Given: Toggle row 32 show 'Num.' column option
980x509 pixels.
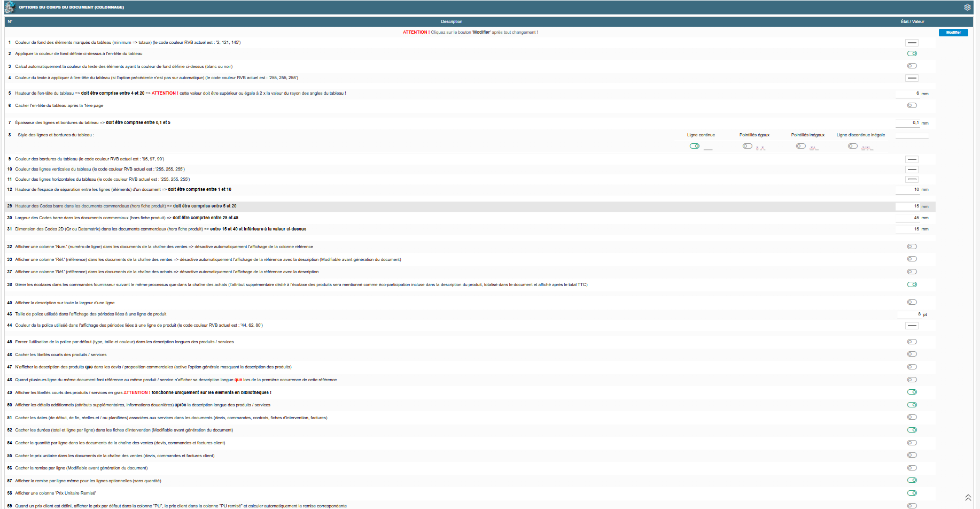Looking at the screenshot, I should 912,246.
